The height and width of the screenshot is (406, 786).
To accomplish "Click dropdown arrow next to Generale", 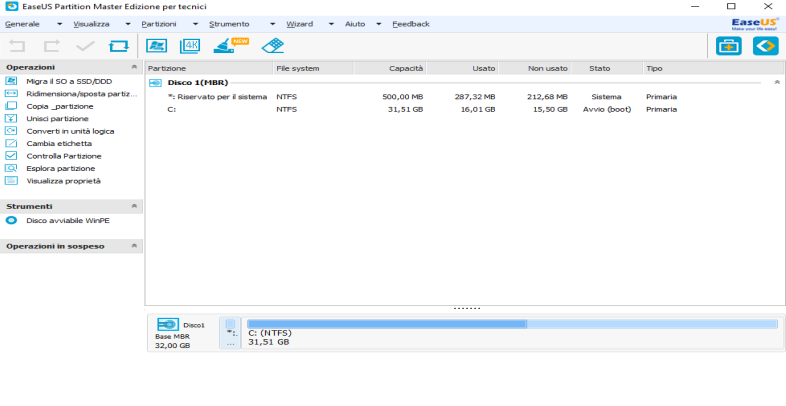I will (60, 24).
